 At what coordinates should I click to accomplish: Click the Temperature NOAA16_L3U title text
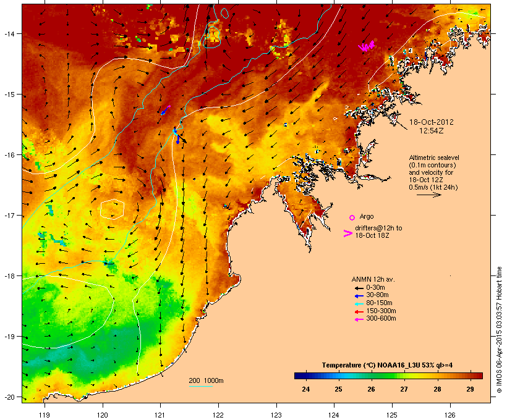[387, 366]
